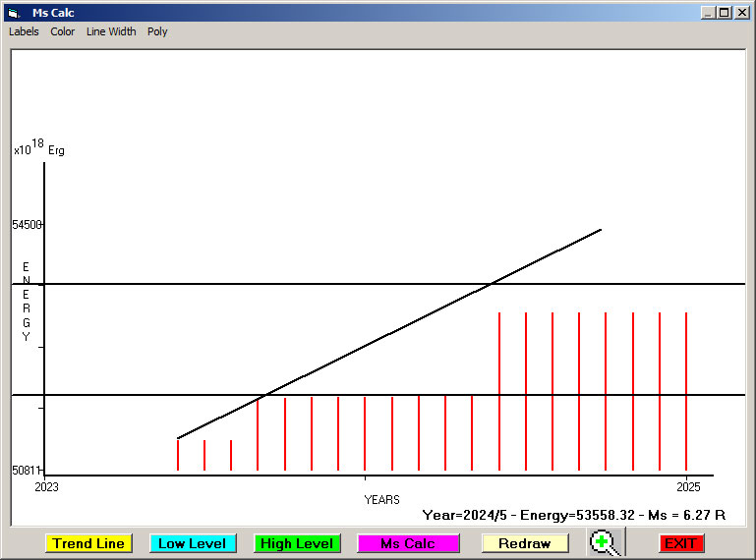Minimize the Ms Calc window
Viewport: 756px width, 560px height.
click(x=708, y=13)
